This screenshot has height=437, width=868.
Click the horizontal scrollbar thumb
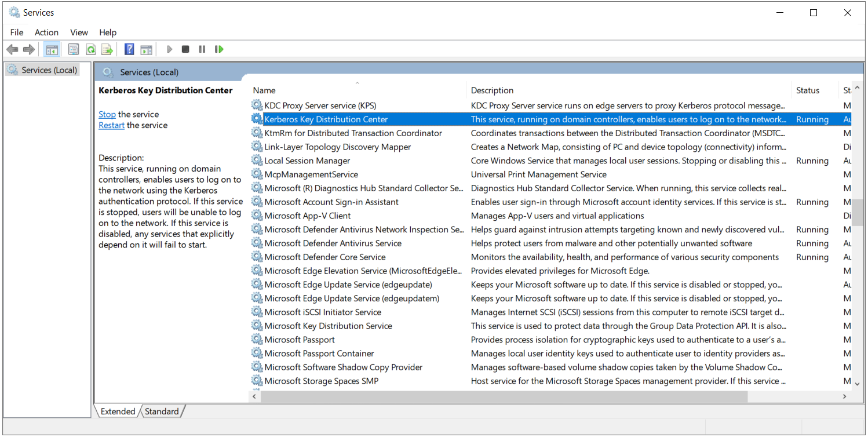[504, 396]
